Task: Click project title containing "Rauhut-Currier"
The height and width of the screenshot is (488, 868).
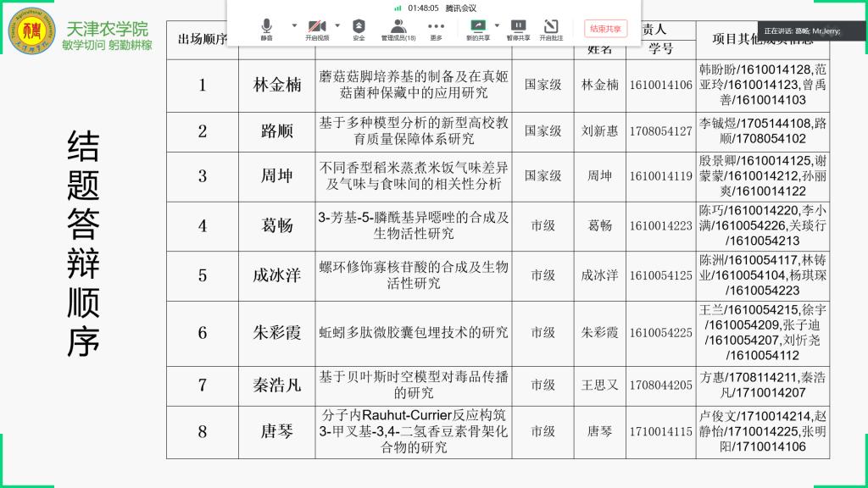Action: pyautogui.click(x=414, y=431)
